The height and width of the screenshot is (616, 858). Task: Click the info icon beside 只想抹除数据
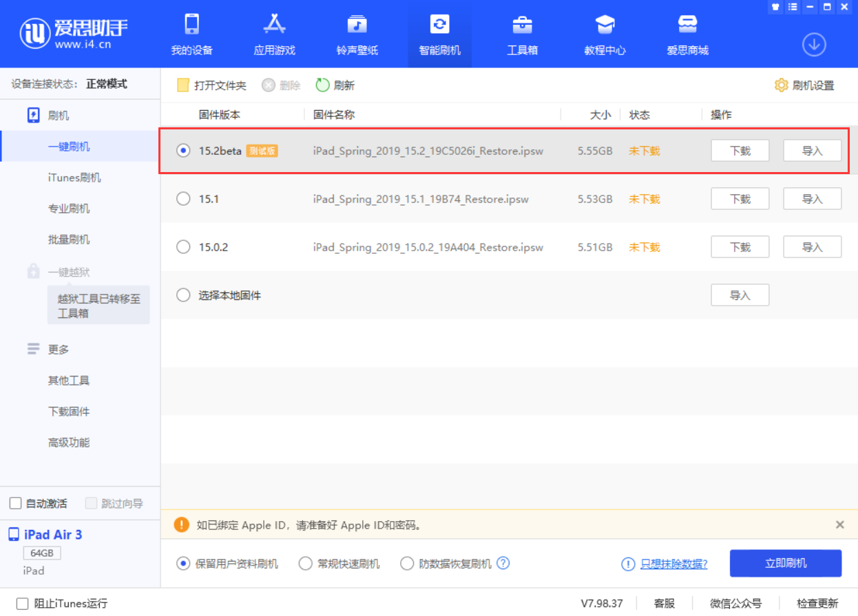[x=628, y=564]
